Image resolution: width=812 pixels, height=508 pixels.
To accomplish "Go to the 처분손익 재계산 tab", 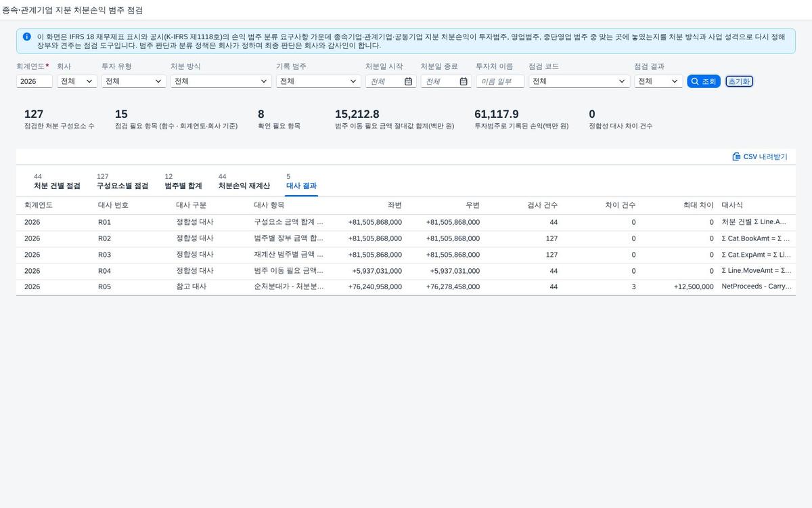I will point(244,182).
